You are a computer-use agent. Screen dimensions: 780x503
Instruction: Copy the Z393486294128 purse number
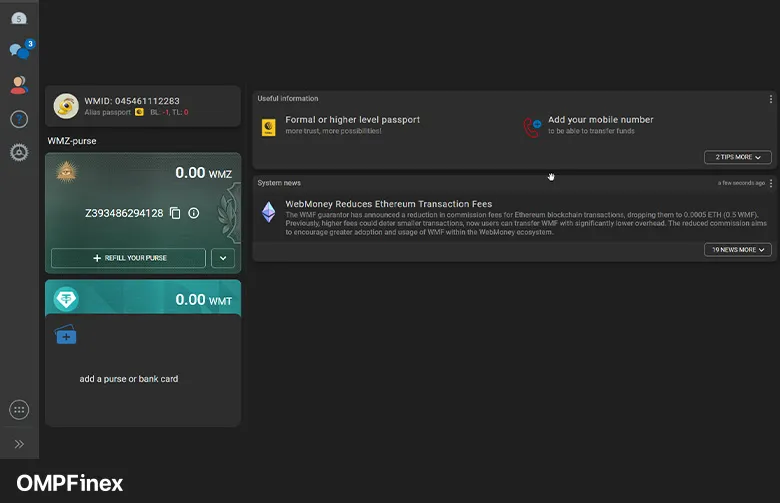[x=175, y=213]
